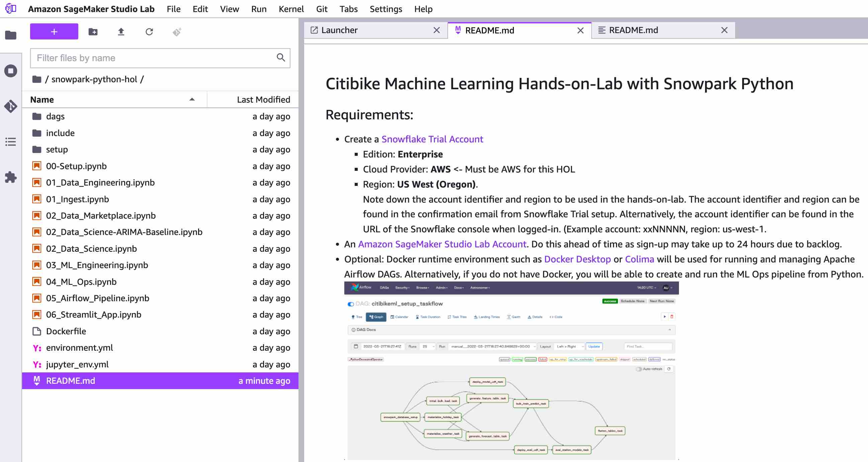Sort files by Last Modified column
The height and width of the screenshot is (462, 868).
click(x=263, y=100)
